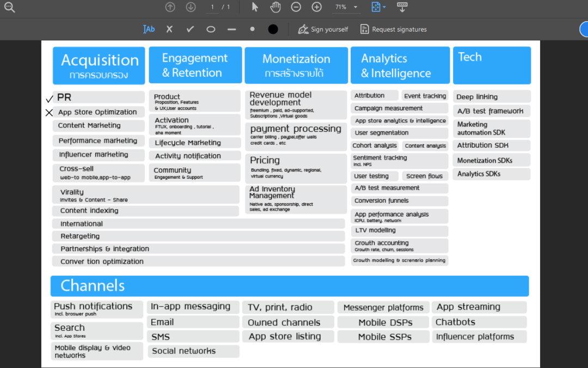This screenshot has height=368, width=588.
Task: Click the scrolling mode download-style icon
Action: 402,7
